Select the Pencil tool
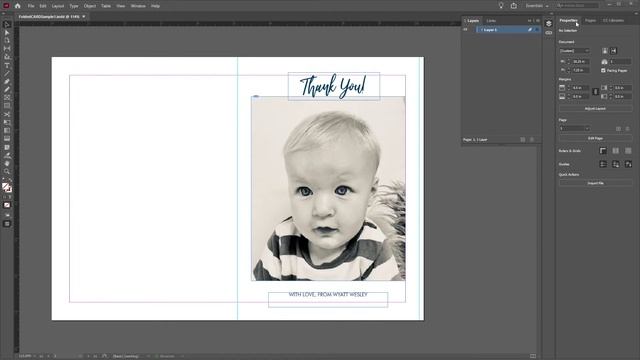The width and height of the screenshot is (640, 360). (7, 90)
